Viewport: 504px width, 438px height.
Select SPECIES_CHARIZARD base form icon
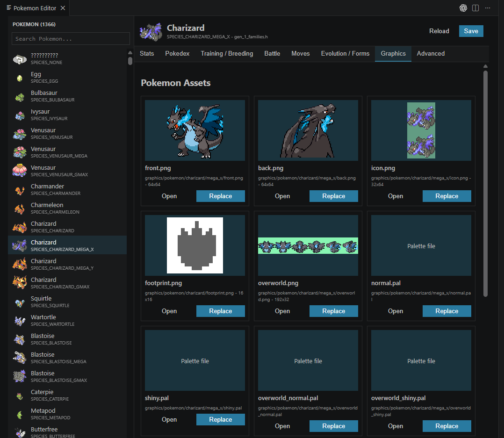pos(20,228)
